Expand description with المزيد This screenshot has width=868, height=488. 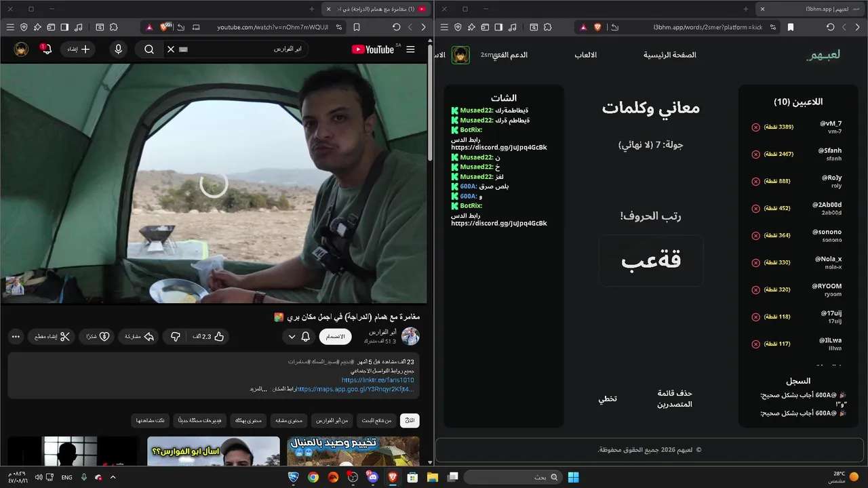pyautogui.click(x=258, y=389)
